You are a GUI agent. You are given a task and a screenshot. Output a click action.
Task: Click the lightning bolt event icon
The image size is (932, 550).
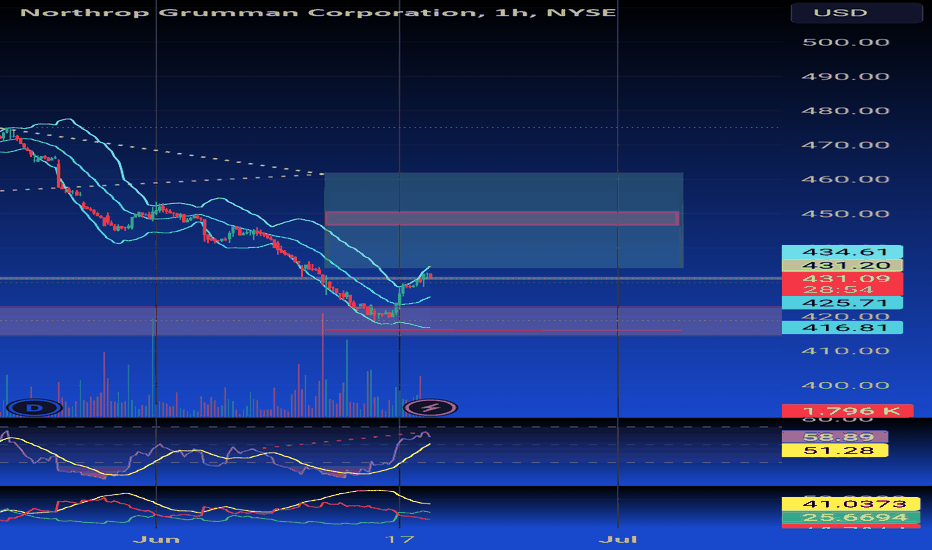[x=430, y=408]
